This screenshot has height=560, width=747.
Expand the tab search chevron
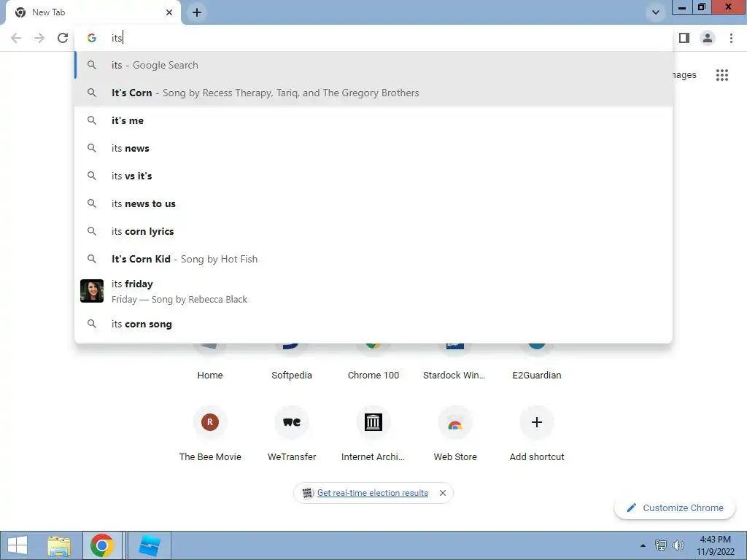click(x=656, y=12)
